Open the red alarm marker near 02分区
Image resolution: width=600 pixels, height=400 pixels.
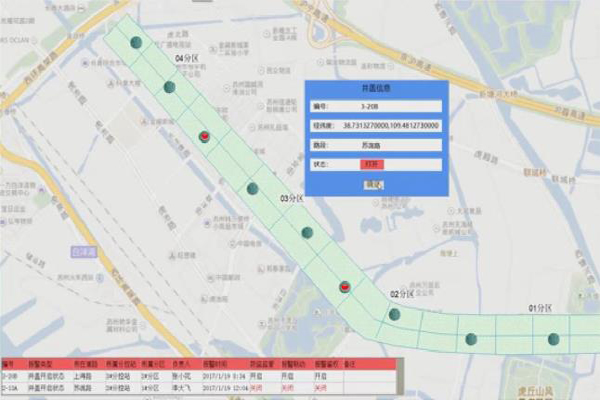345,286
